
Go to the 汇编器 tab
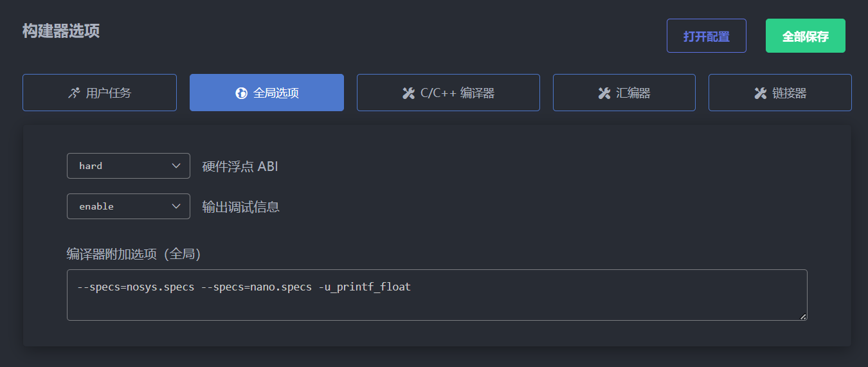(x=624, y=93)
